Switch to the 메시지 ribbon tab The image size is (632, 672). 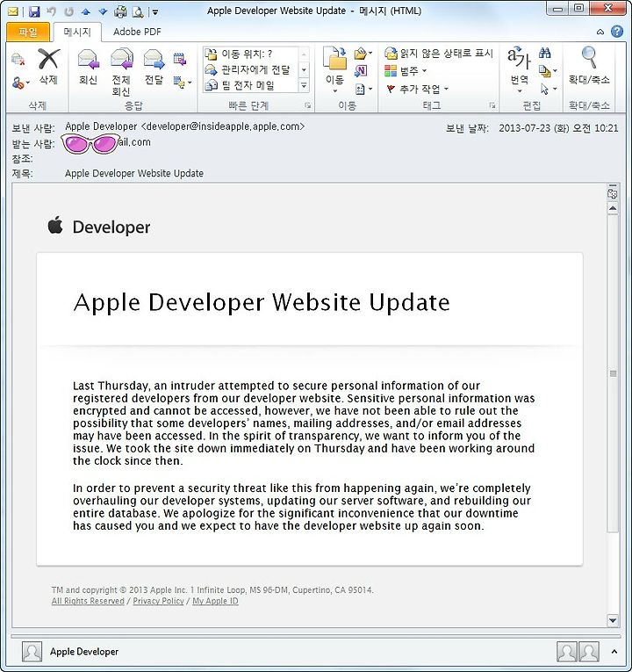point(77,33)
